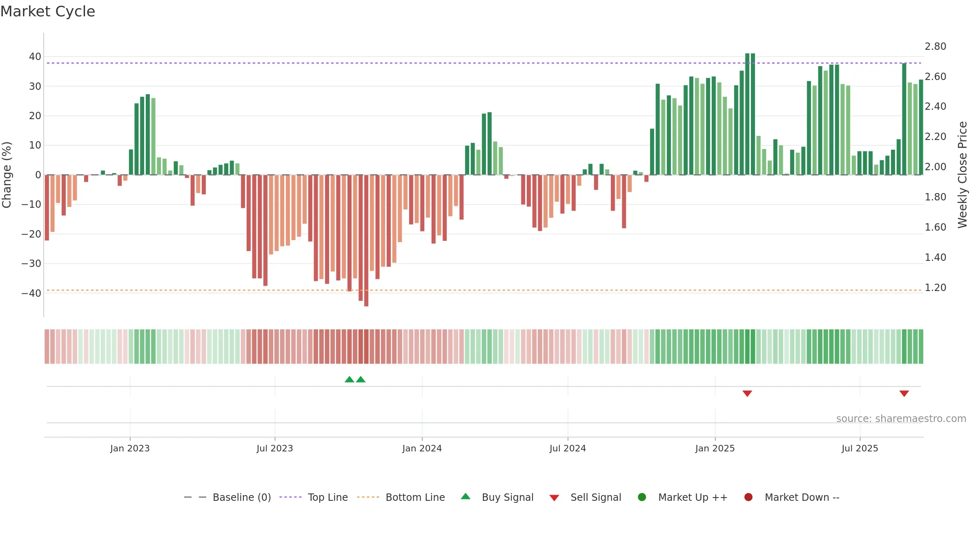This screenshot has height=551, width=980.
Task: Click the purple dotted Top Line legend sample
Action: coord(290,497)
